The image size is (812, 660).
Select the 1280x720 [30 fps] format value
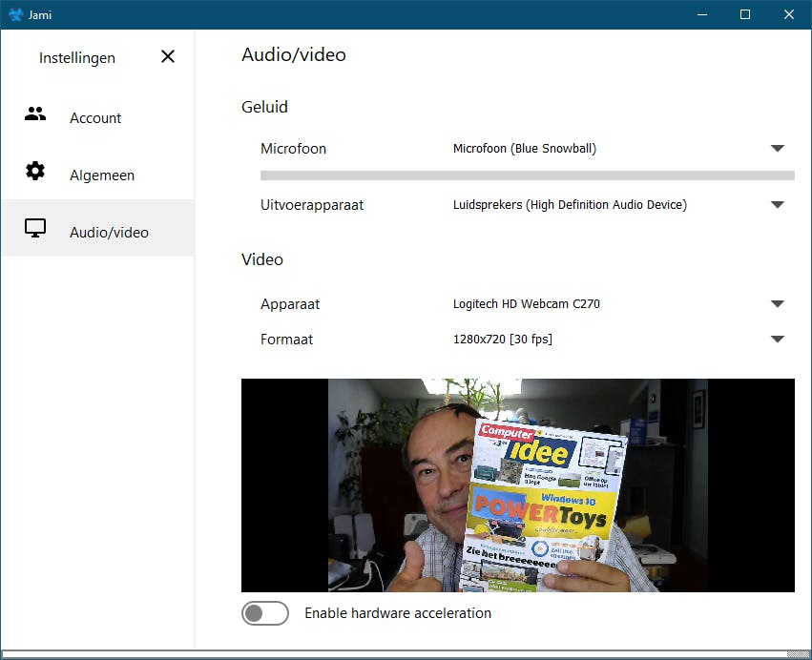point(503,339)
